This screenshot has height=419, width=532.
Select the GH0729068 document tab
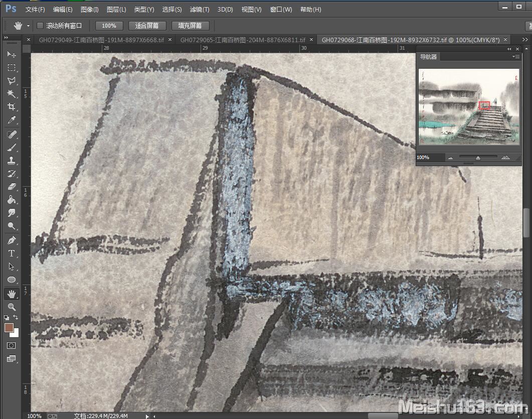tap(411, 40)
